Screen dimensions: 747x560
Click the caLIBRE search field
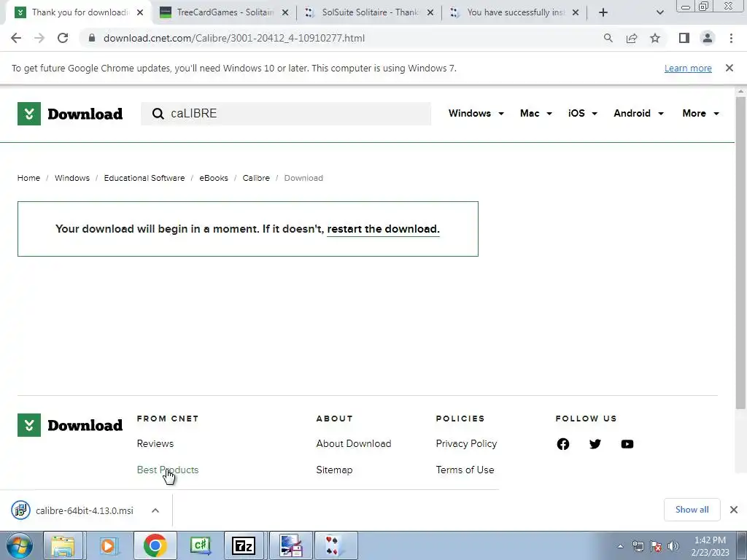pos(286,113)
